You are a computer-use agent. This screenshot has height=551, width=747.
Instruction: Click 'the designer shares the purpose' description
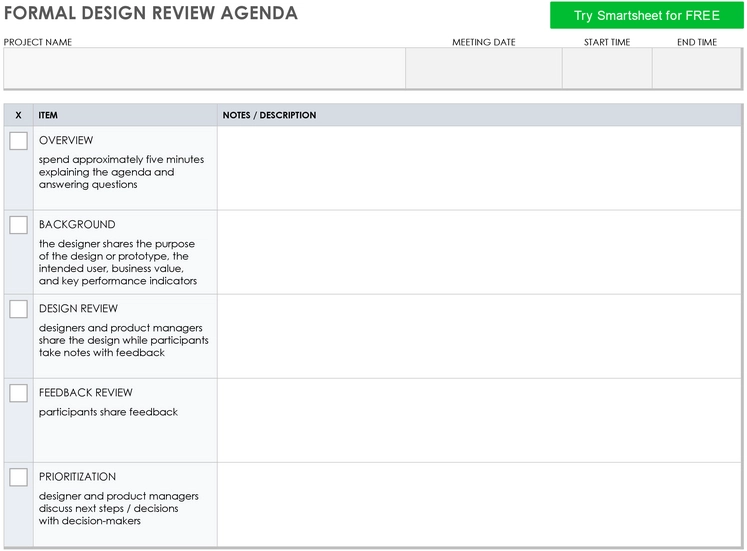pyautogui.click(x=117, y=244)
